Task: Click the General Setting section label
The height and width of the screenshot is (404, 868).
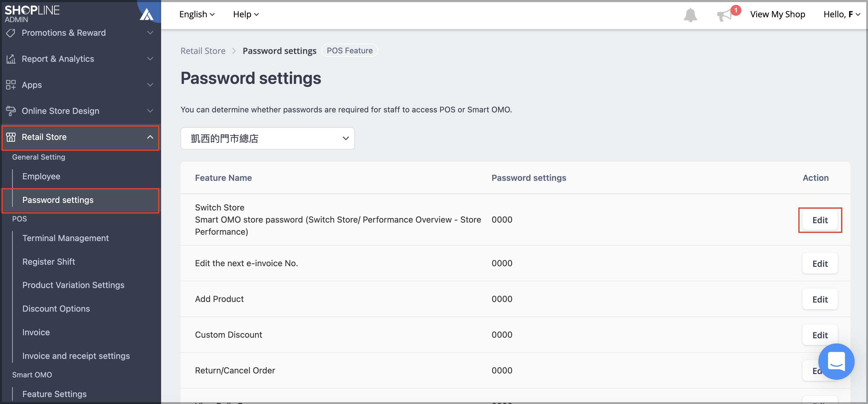Action: tap(38, 157)
